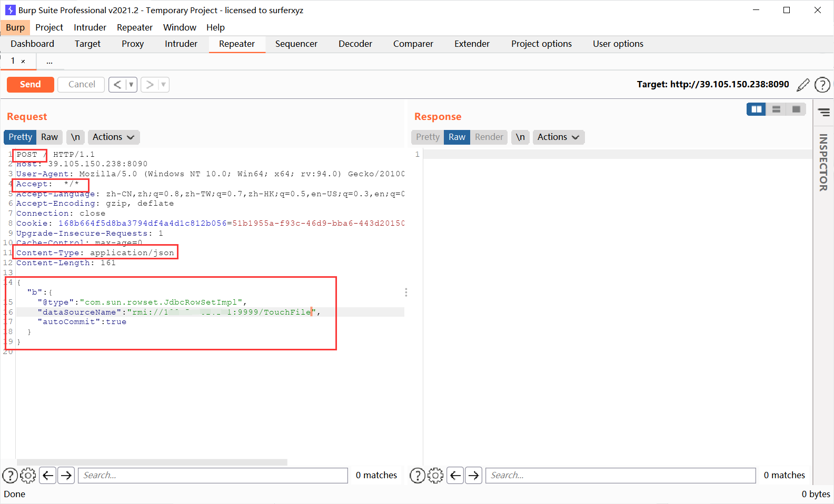
Task: Click response search help icon
Action: (418, 476)
